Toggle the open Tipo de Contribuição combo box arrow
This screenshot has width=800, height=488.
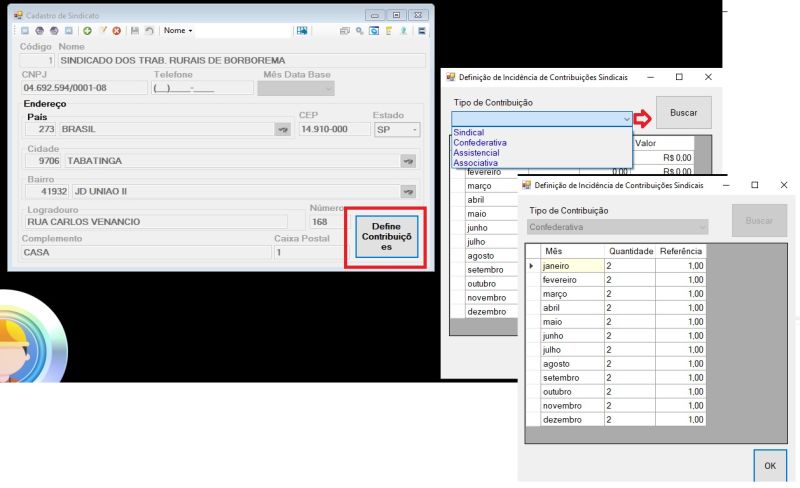coord(627,119)
